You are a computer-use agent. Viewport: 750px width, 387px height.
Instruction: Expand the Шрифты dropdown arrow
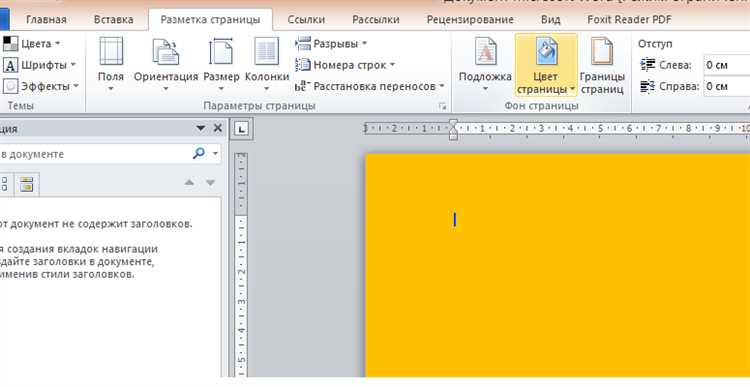pos(73,65)
